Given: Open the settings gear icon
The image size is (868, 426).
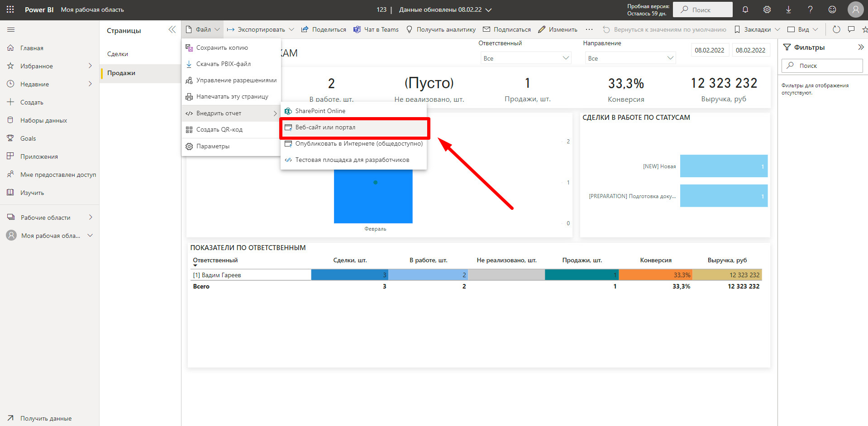Looking at the screenshot, I should click(767, 9).
